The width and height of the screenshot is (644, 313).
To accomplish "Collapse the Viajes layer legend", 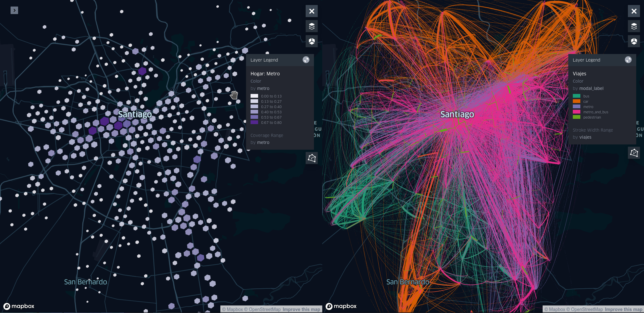I will pyautogui.click(x=628, y=60).
